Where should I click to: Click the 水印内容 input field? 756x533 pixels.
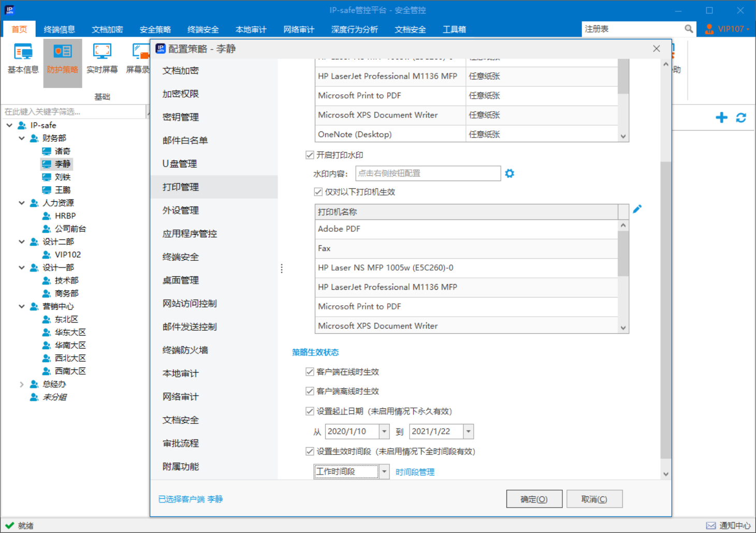[428, 173]
